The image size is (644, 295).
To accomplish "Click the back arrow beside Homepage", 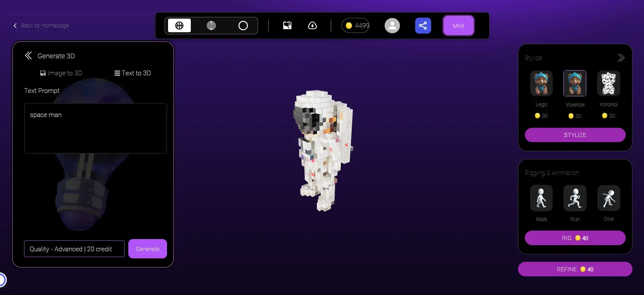I will [x=15, y=25].
